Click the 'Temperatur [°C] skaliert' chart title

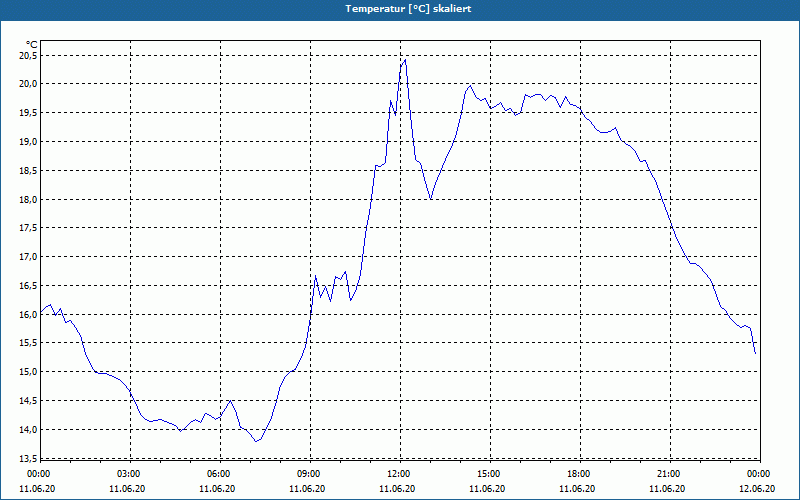(x=408, y=9)
